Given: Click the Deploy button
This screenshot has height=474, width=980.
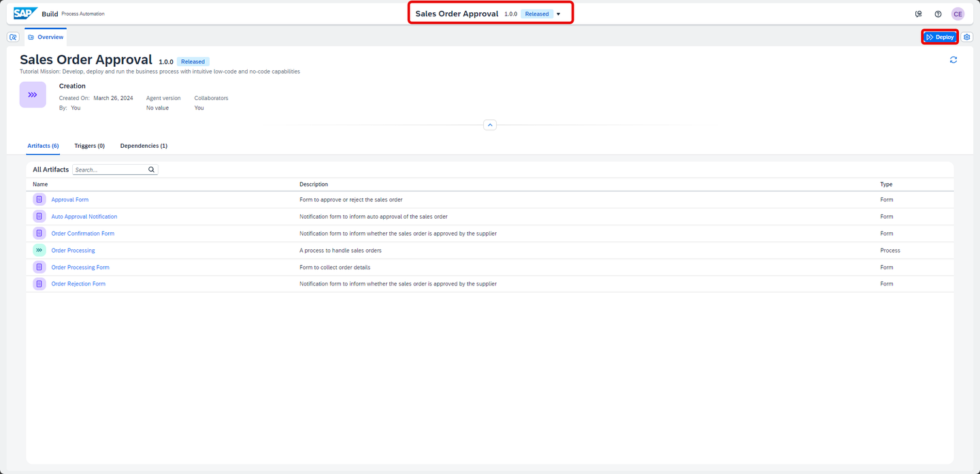Looking at the screenshot, I should (x=940, y=37).
